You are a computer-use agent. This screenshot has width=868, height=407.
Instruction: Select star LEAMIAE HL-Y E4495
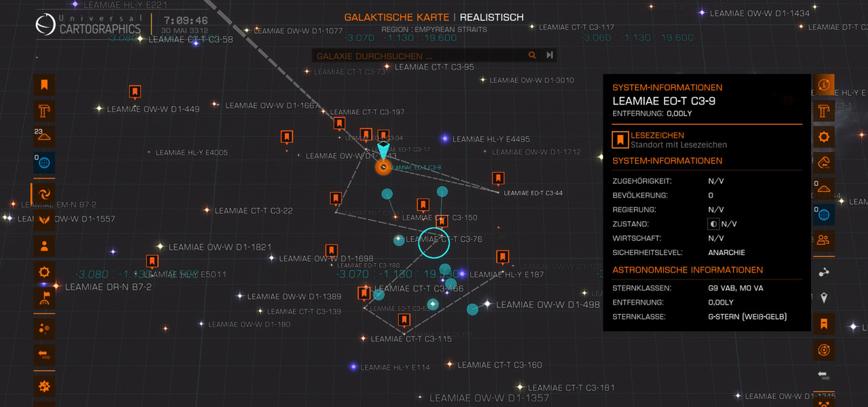(x=446, y=138)
